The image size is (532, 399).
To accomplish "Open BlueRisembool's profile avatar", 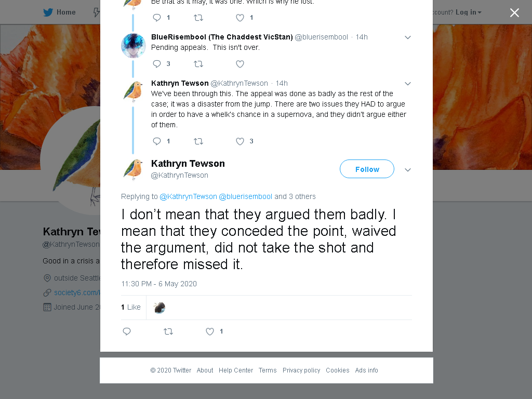I will pyautogui.click(x=134, y=46).
